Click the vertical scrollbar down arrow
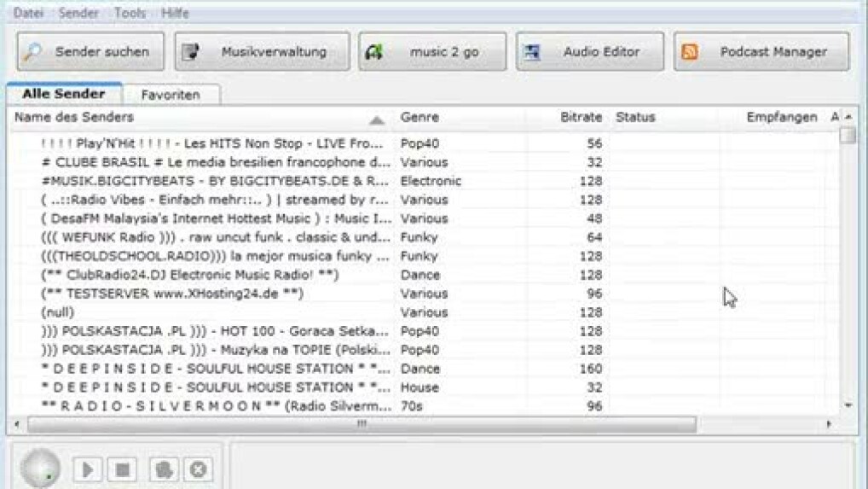Image resolution: width=868 pixels, height=489 pixels. pos(848,405)
